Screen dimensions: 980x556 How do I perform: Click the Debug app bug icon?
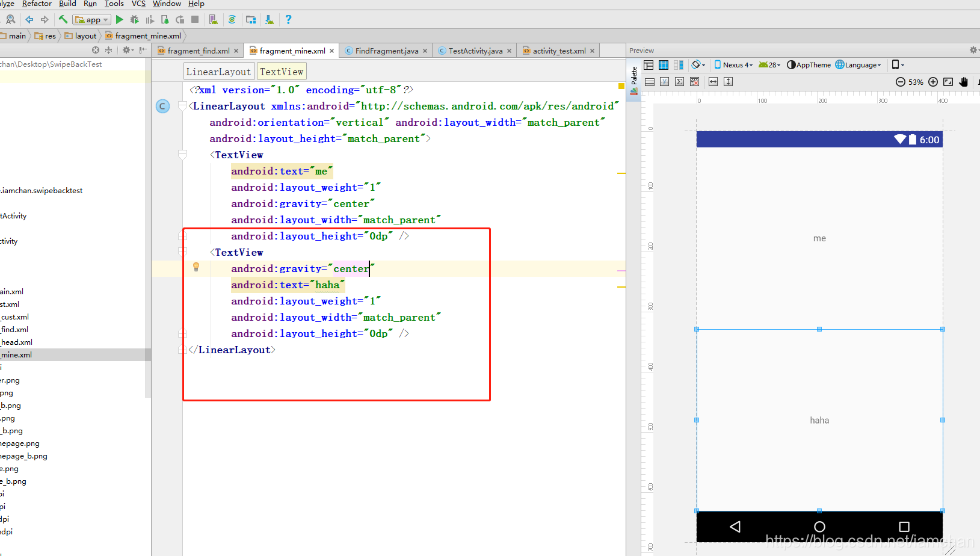point(134,19)
